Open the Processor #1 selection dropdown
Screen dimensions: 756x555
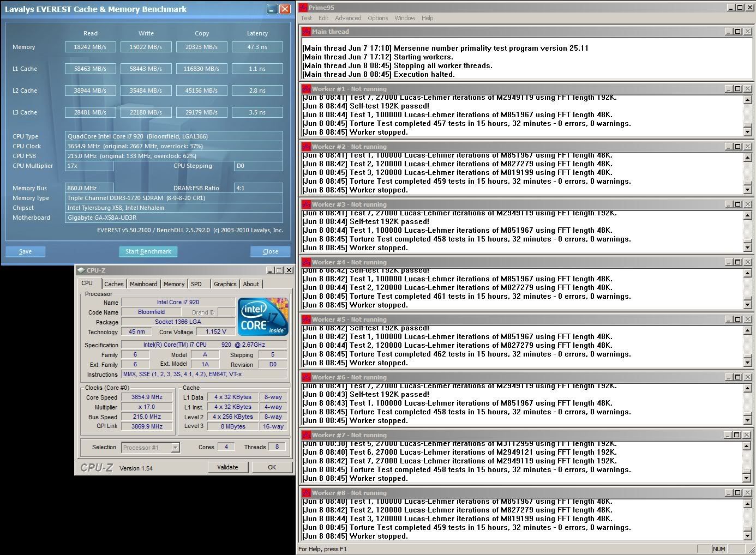pos(175,448)
